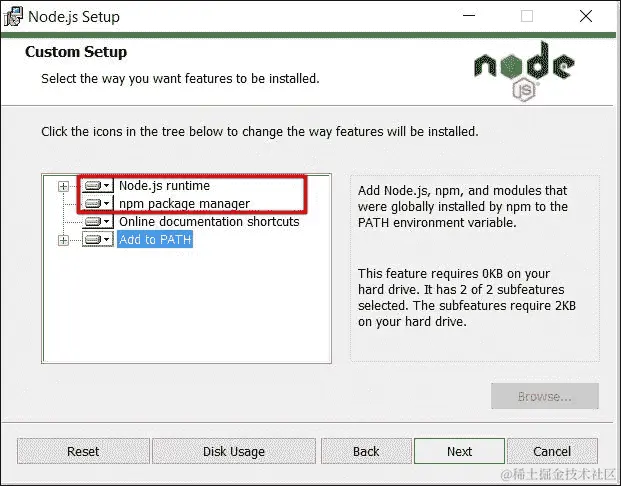Proceed with the Next button
621x486 pixels.
459,451
